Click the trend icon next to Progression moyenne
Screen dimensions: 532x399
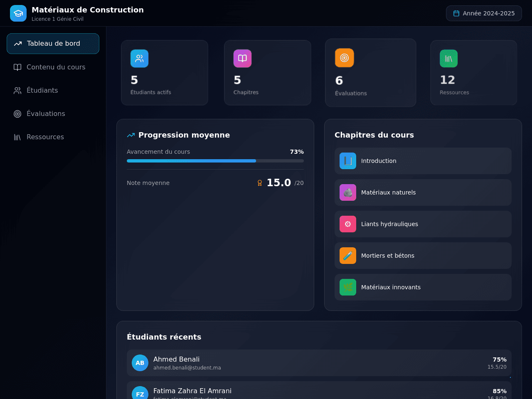131,135
